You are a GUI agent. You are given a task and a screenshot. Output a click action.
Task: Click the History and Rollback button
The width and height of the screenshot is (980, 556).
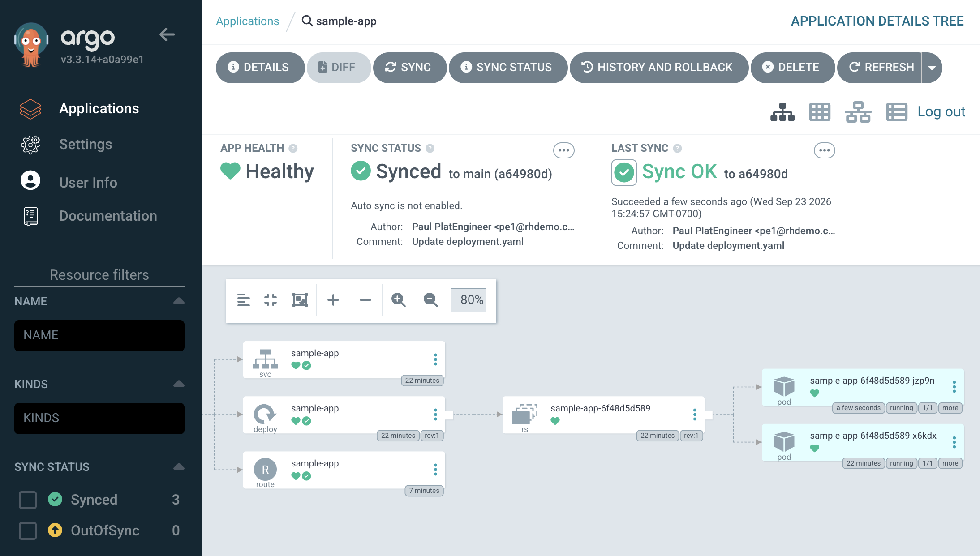659,68
